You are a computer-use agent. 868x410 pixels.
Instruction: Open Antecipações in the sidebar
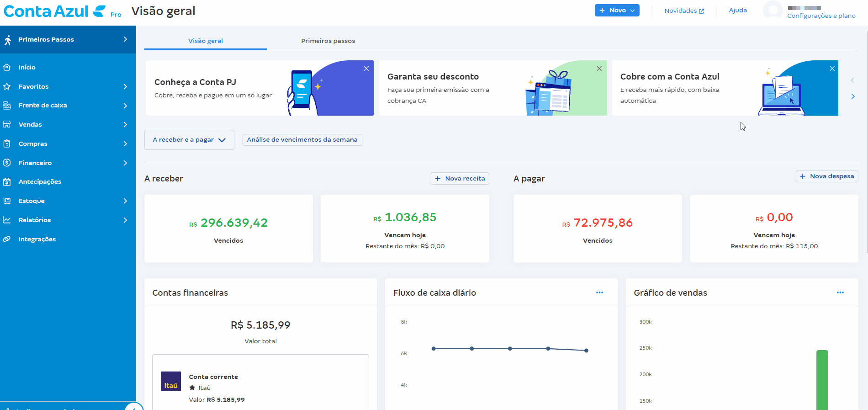(40, 181)
